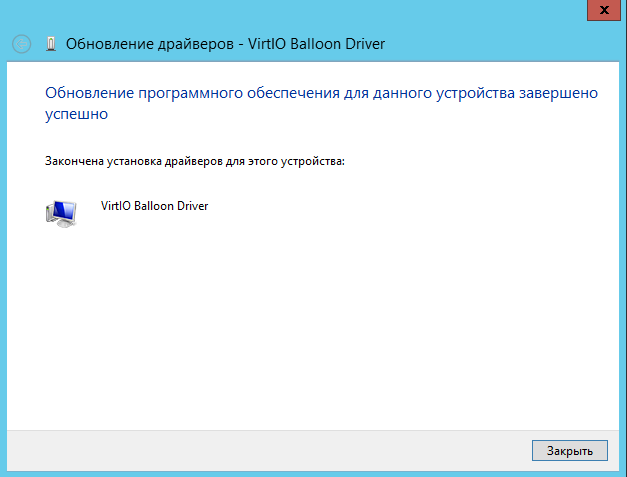Click the word успешно in the heading
This screenshot has height=477, width=627.
tap(77, 115)
